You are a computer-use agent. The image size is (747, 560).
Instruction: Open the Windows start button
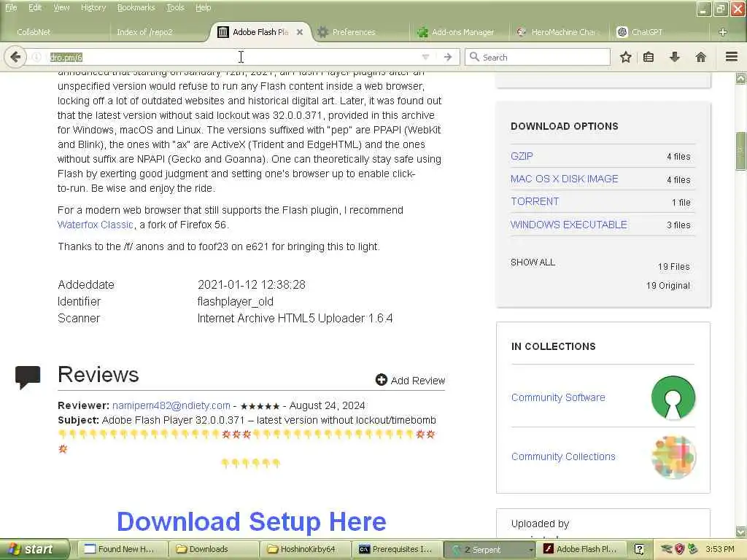(x=34, y=549)
